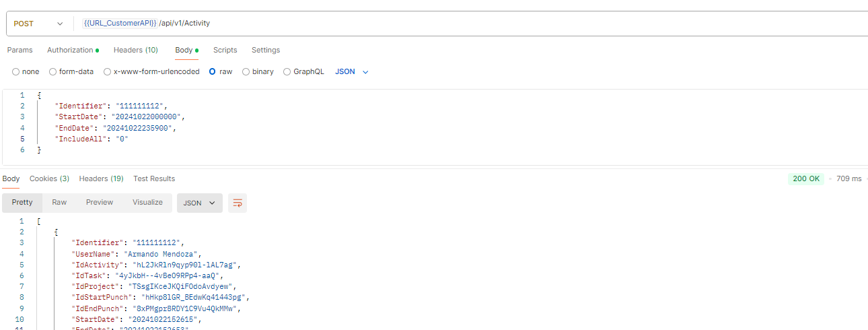Click the wrap lines icon in response toolbar

tap(238, 203)
